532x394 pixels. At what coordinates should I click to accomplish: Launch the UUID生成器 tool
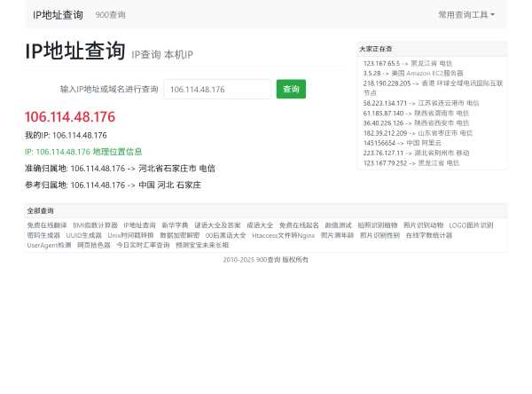84,235
